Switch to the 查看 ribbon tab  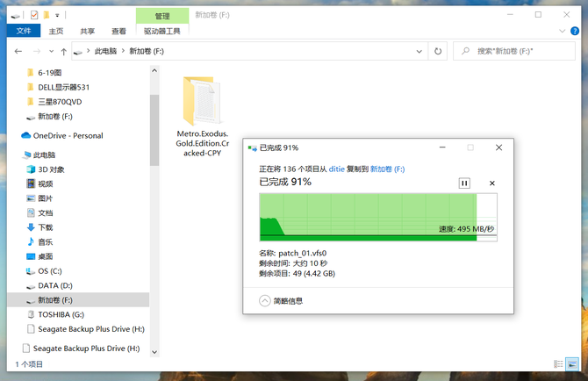click(118, 31)
